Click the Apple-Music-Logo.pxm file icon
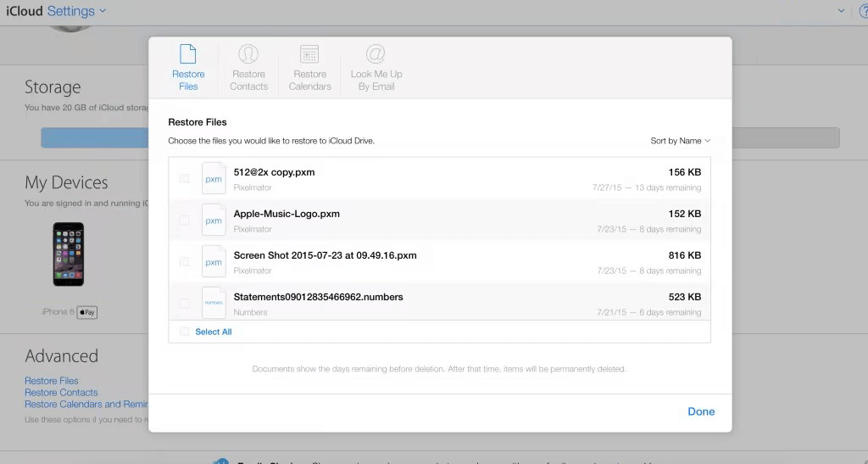868x464 pixels. [x=214, y=221]
